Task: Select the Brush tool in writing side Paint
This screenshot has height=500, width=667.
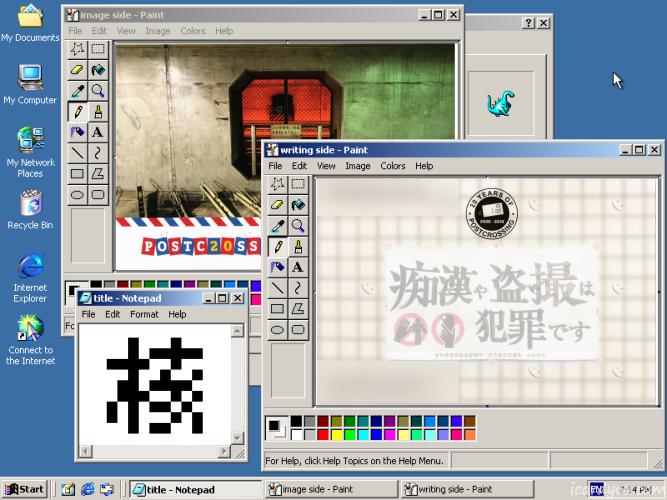Action: coord(298,247)
